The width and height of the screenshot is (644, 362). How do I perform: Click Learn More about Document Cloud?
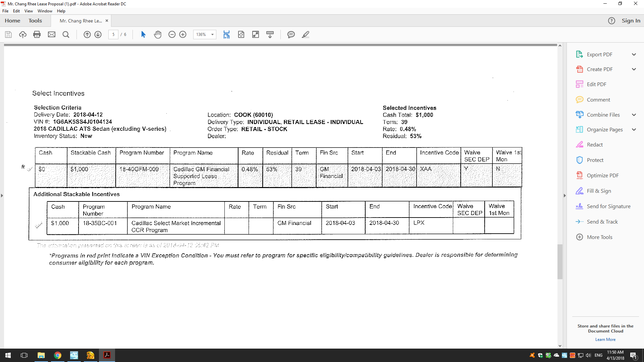point(605,340)
